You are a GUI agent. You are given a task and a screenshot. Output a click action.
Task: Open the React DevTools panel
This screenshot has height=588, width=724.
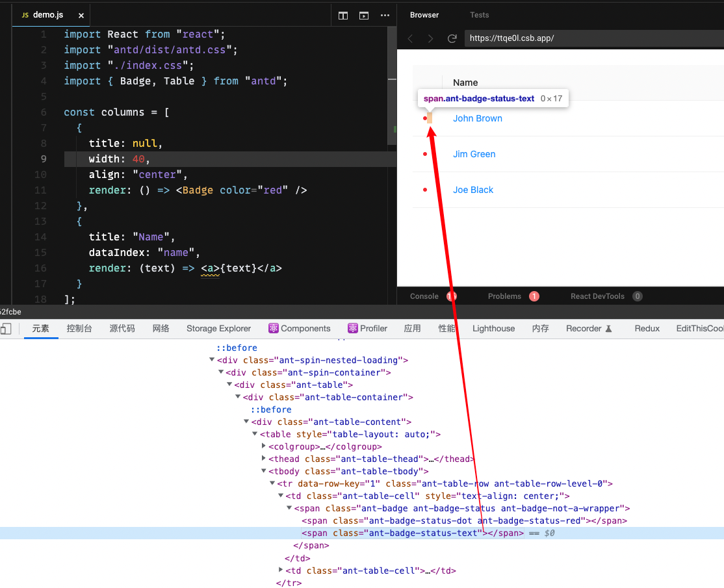[597, 296]
